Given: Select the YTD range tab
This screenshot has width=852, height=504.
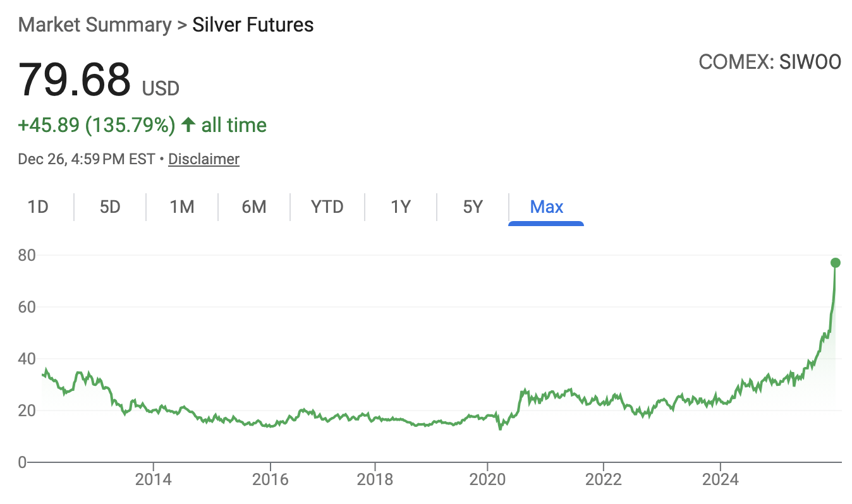Looking at the screenshot, I should click(327, 207).
